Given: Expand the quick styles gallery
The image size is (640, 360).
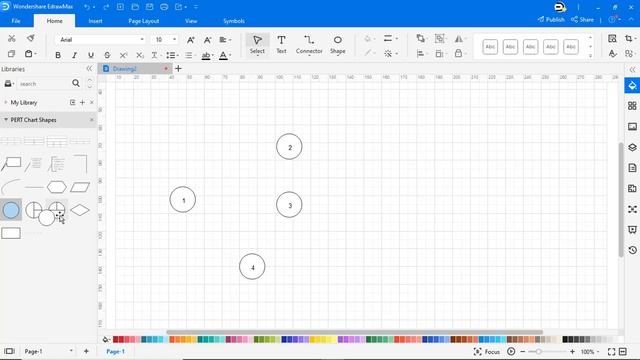Looking at the screenshot, I should [590, 56].
